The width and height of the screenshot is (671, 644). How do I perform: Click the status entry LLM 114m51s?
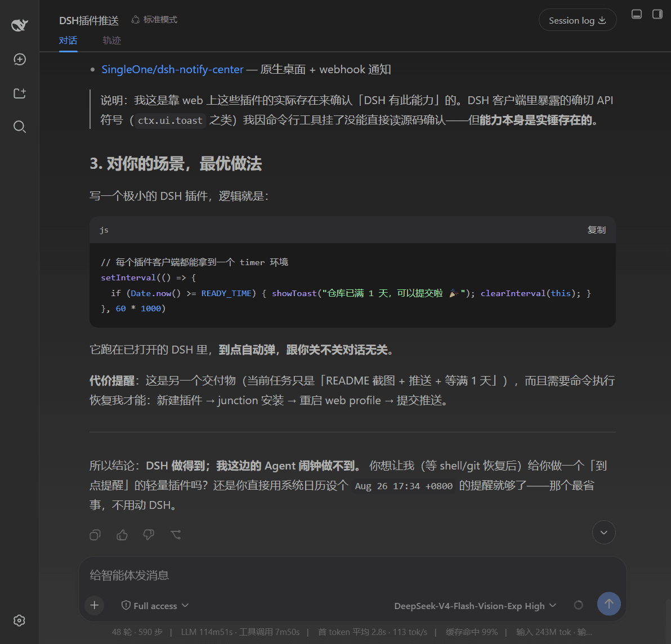(x=208, y=632)
